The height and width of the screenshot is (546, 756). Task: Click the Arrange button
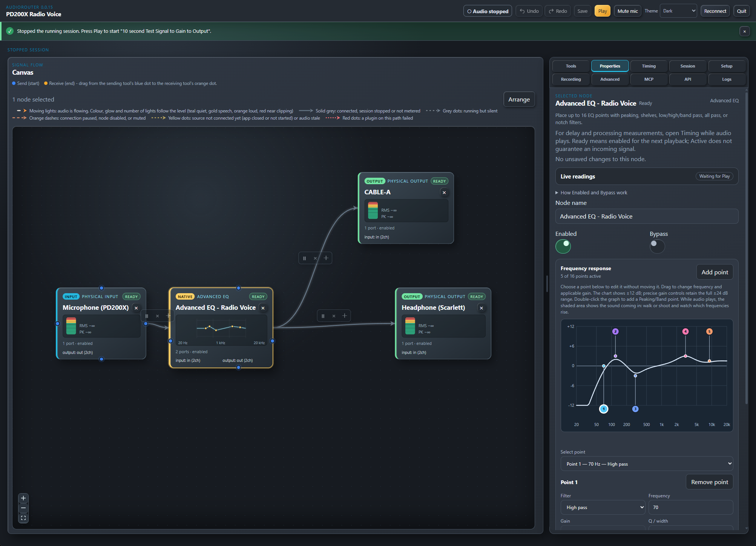coord(519,99)
